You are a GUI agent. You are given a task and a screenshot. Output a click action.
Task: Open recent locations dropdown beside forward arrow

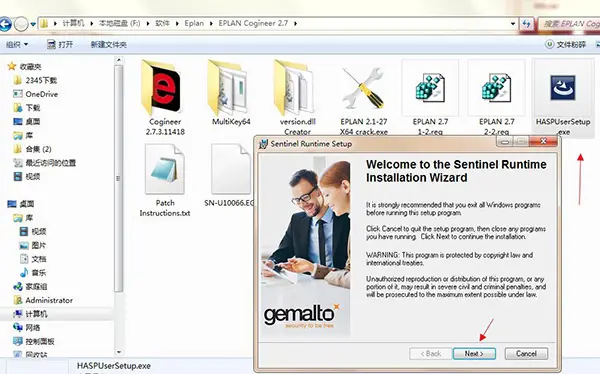33,24
